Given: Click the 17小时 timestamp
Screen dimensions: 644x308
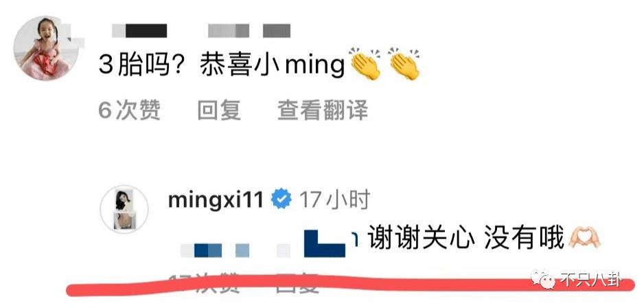Looking at the screenshot, I should click(335, 199).
